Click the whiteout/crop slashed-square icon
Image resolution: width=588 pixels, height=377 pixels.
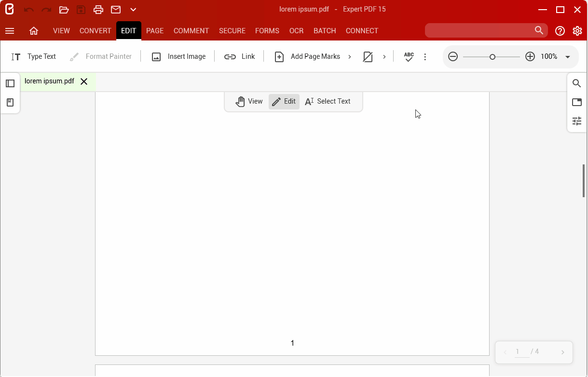pos(368,57)
